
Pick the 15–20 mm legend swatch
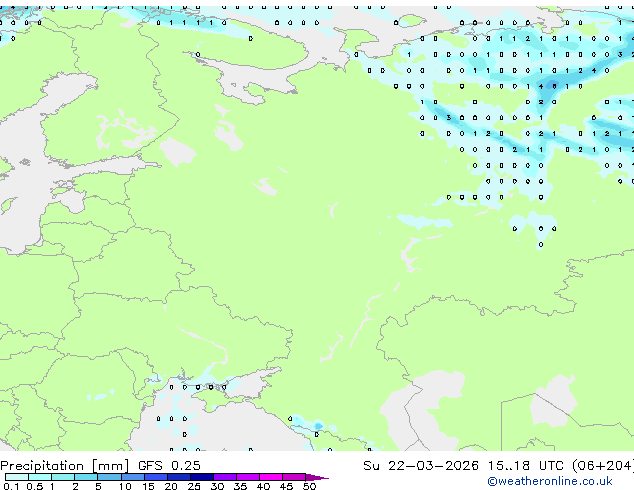point(155,477)
